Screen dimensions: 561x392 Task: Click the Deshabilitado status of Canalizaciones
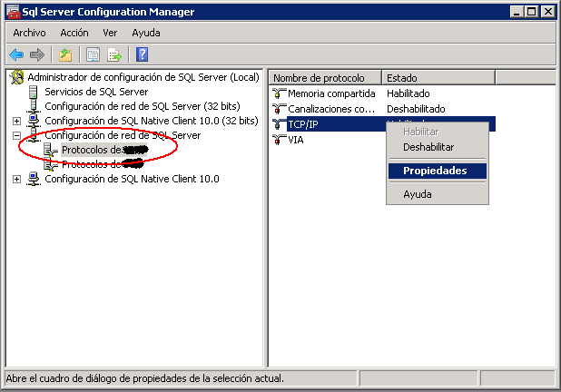pyautogui.click(x=416, y=109)
